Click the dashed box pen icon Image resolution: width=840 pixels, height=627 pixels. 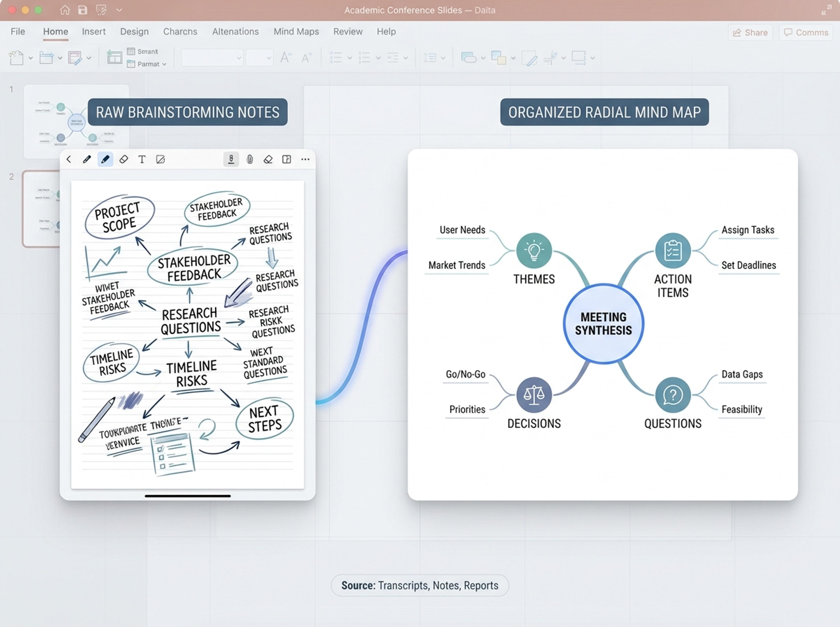tap(529, 58)
